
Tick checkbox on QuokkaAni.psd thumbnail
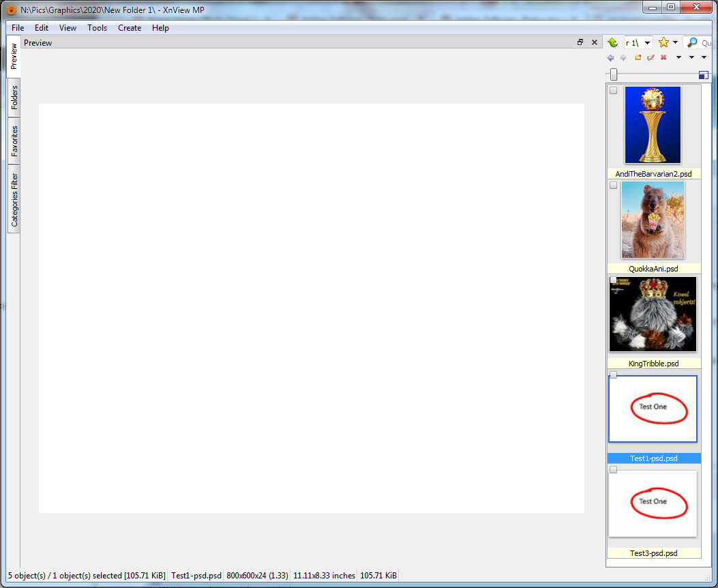click(x=614, y=186)
